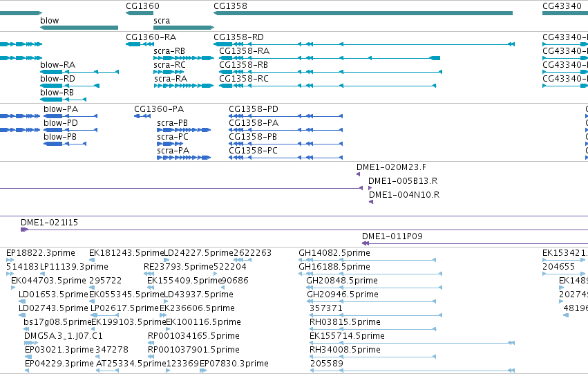This screenshot has width=588, height=374.
Task: Click the scra gene bar
Action: [184, 28]
